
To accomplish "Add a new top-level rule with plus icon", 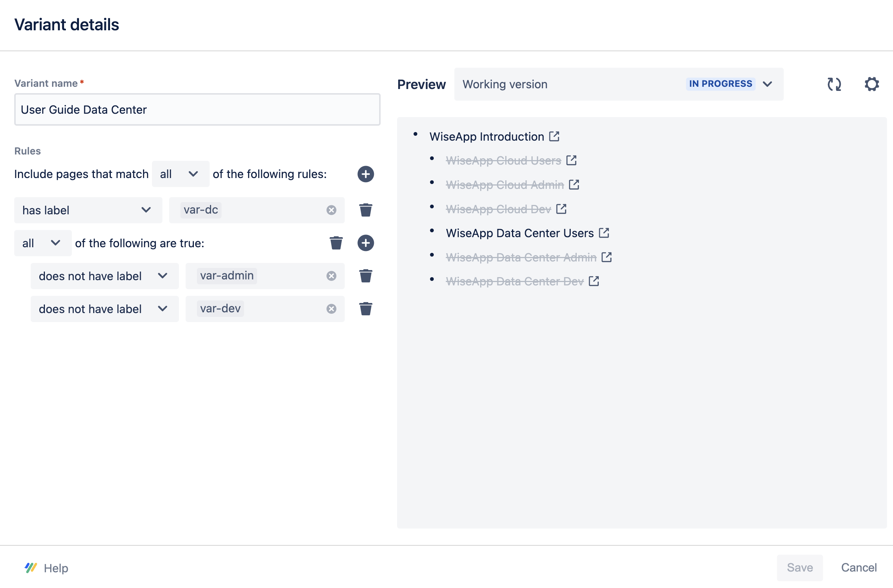I will [x=365, y=174].
